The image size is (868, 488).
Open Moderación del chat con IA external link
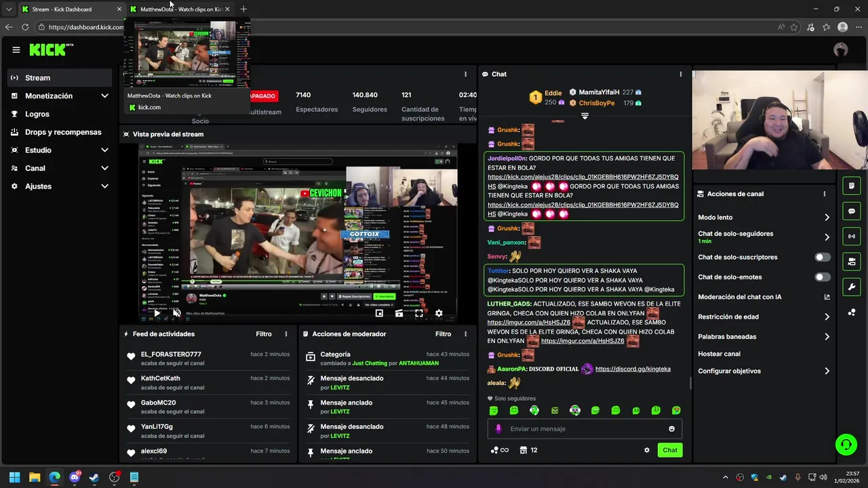pos(827,297)
